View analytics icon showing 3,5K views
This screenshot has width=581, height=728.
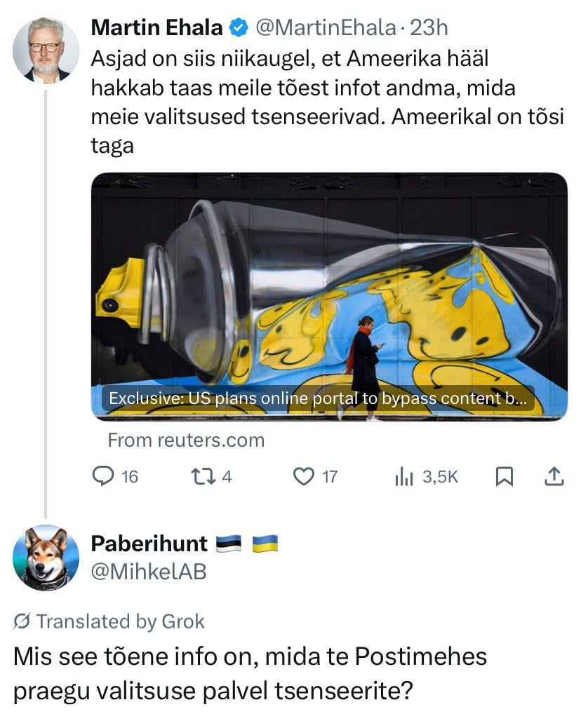click(403, 477)
